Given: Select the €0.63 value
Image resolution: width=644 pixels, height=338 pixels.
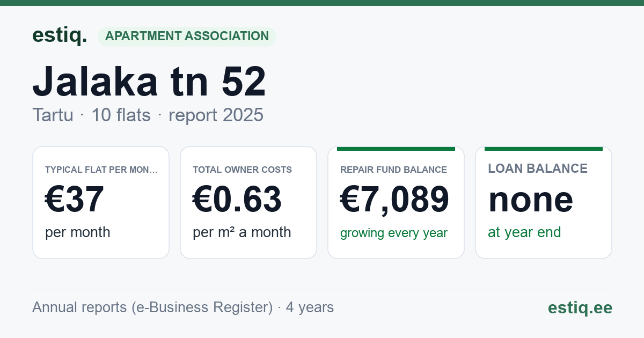Looking at the screenshot, I should click(x=237, y=199).
